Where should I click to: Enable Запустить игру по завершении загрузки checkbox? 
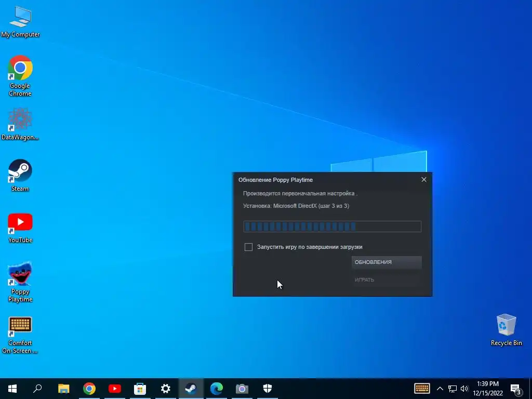tap(248, 247)
